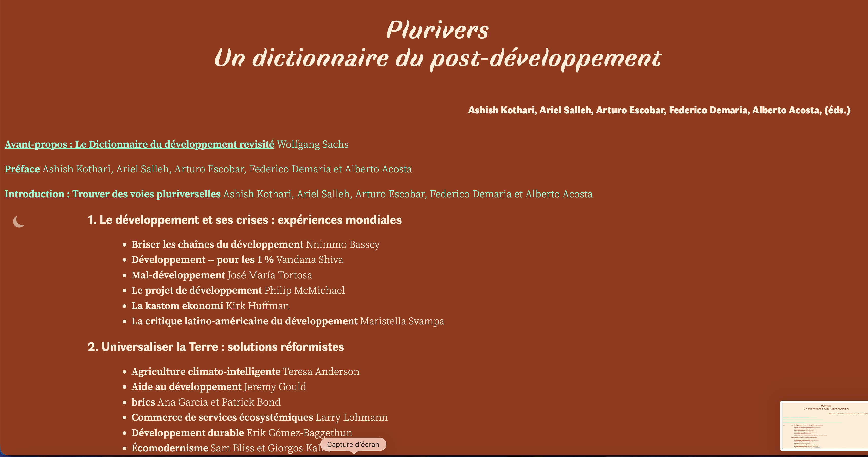This screenshot has width=868, height=457.
Task: Click entry Briser les chaînes du développement
Action: pos(217,244)
